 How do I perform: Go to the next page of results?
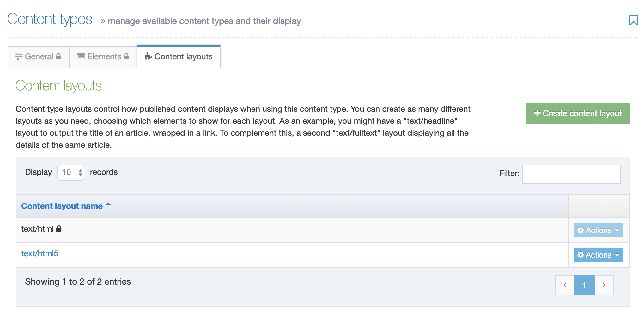pos(604,285)
